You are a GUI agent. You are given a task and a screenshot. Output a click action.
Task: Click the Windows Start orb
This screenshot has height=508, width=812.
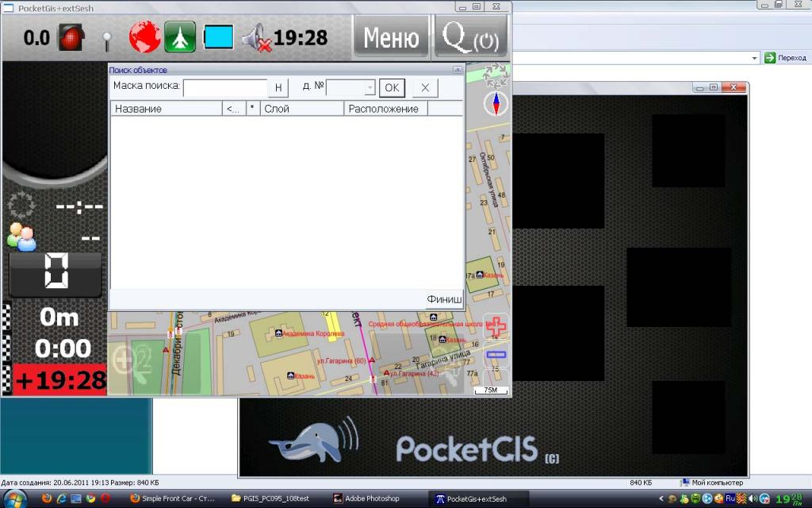14,498
